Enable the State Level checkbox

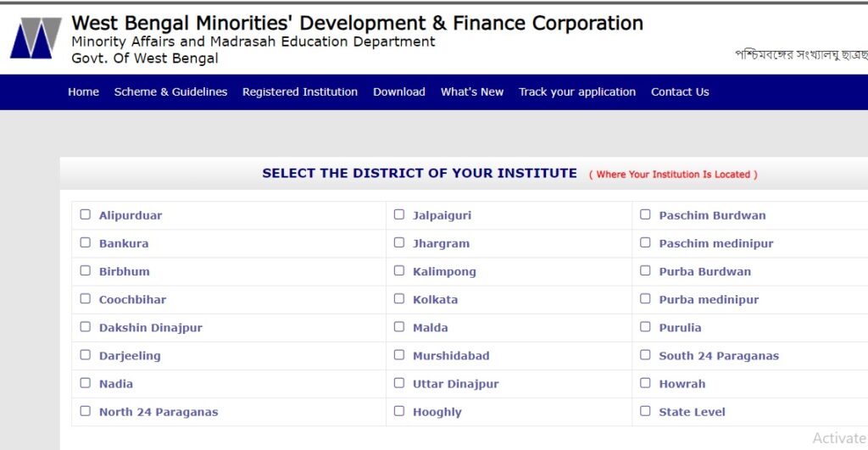[x=645, y=411]
